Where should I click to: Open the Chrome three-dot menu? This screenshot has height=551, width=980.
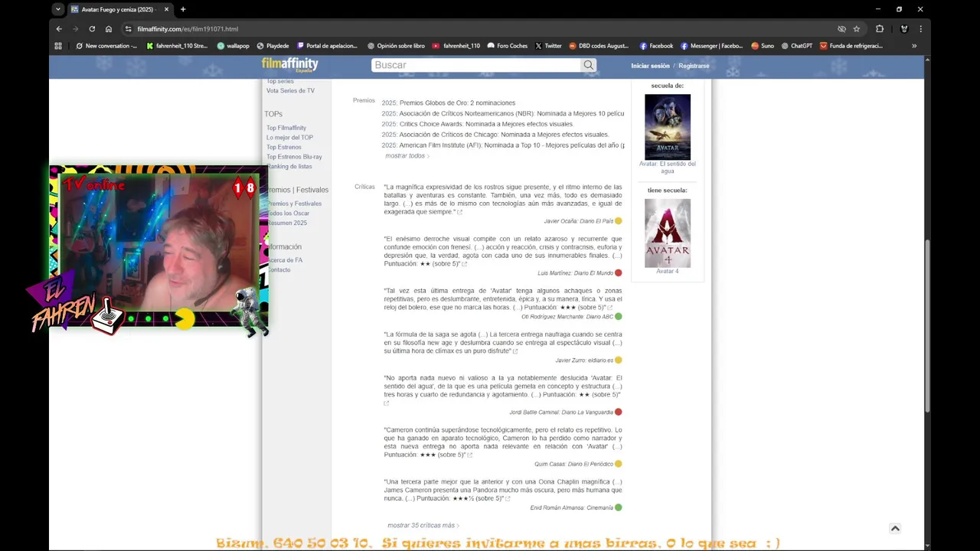(920, 29)
